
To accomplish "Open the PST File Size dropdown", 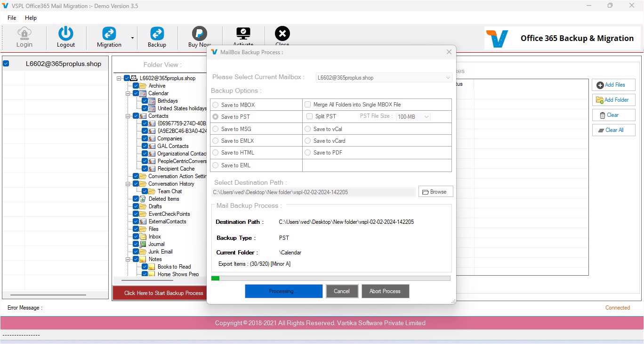I will pyautogui.click(x=413, y=116).
